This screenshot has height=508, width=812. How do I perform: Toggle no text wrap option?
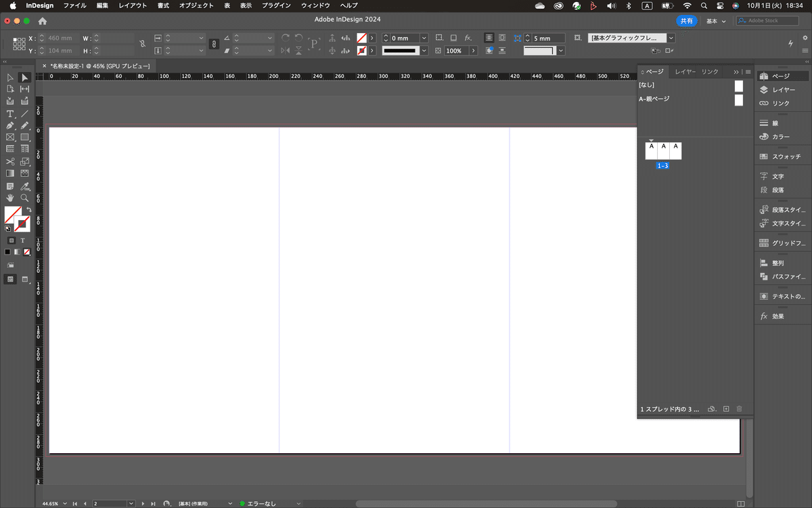point(489,38)
